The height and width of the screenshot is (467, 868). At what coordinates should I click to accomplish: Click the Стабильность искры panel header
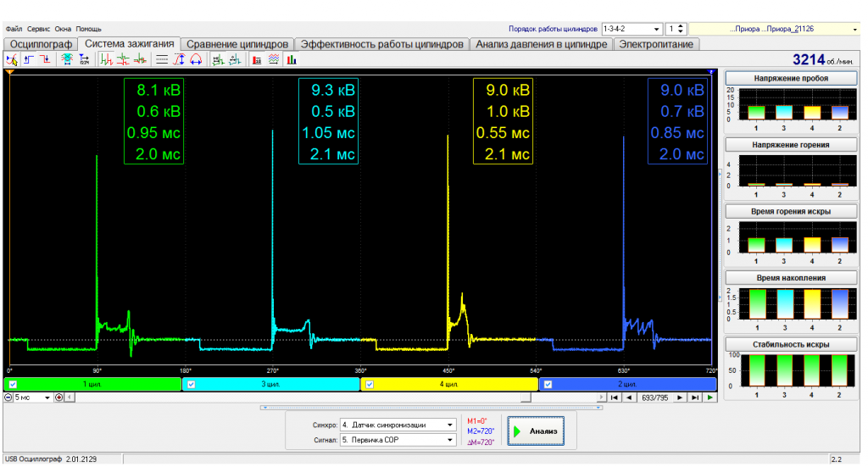(x=791, y=344)
